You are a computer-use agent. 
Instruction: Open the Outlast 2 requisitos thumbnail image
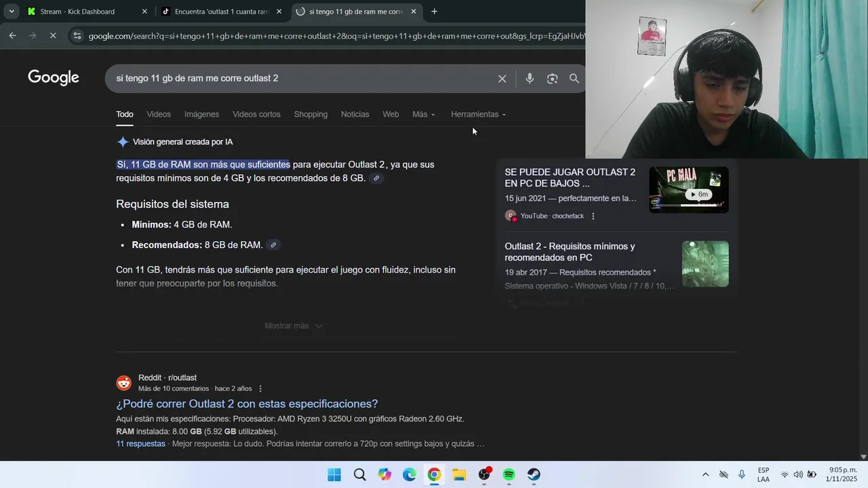(x=705, y=264)
